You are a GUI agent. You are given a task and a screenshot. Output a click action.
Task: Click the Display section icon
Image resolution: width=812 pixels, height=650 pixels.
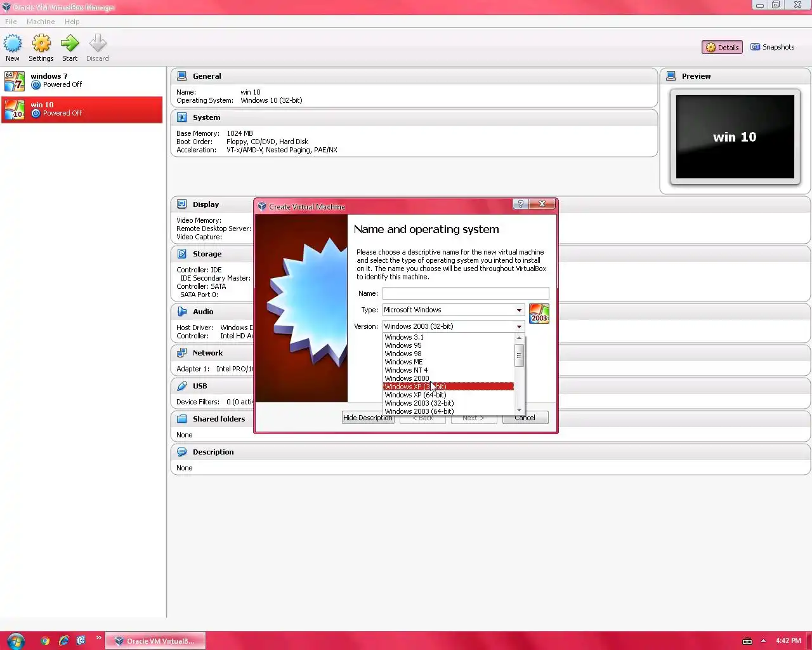point(182,204)
